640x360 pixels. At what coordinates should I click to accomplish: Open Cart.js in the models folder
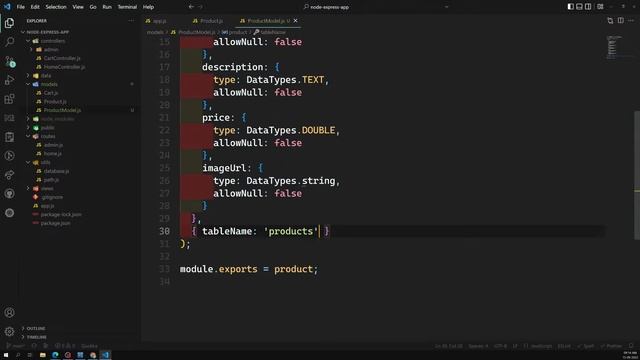(51, 93)
